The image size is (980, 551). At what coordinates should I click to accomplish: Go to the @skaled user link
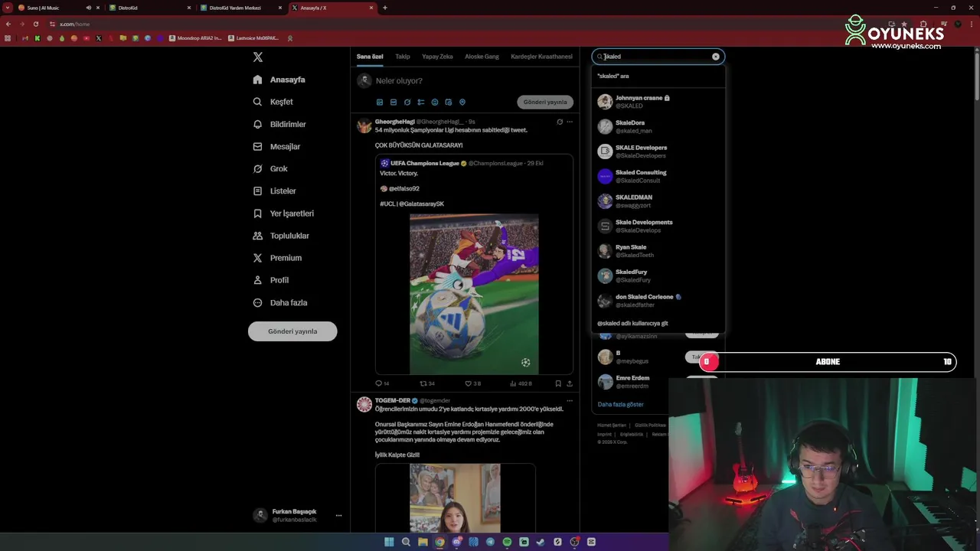pyautogui.click(x=658, y=323)
